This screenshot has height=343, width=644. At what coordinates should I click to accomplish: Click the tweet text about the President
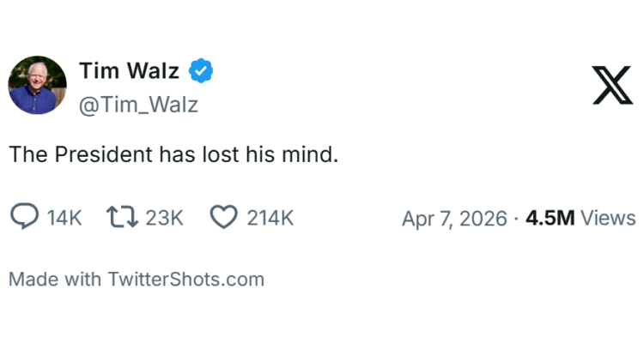tap(173, 155)
